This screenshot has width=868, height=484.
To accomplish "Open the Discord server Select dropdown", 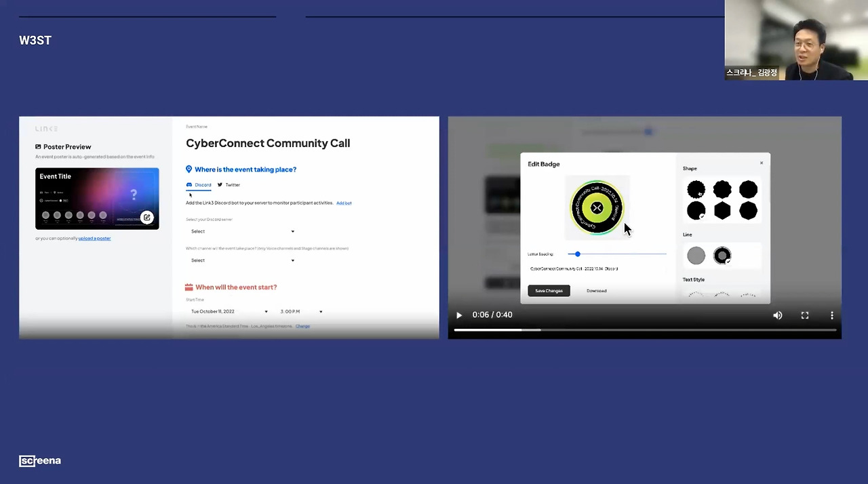I will 242,232.
